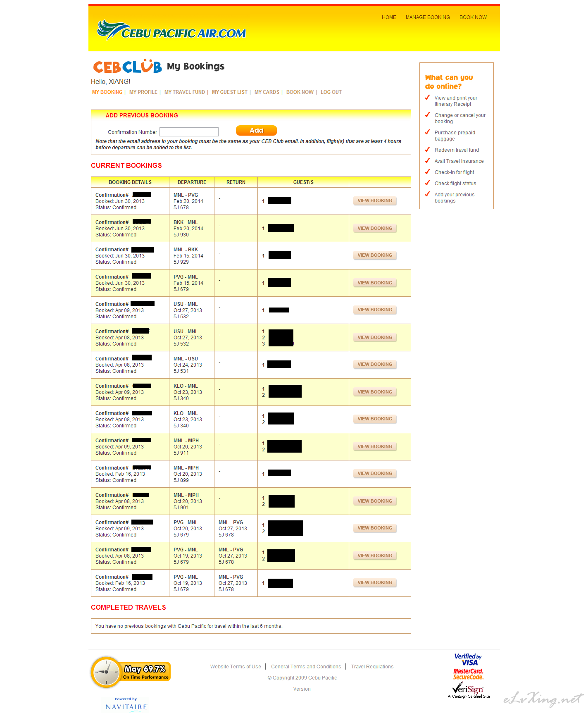Image resolution: width=588 pixels, height=713 pixels.
Task: Open BOOK NOW in top header
Action: click(x=473, y=17)
